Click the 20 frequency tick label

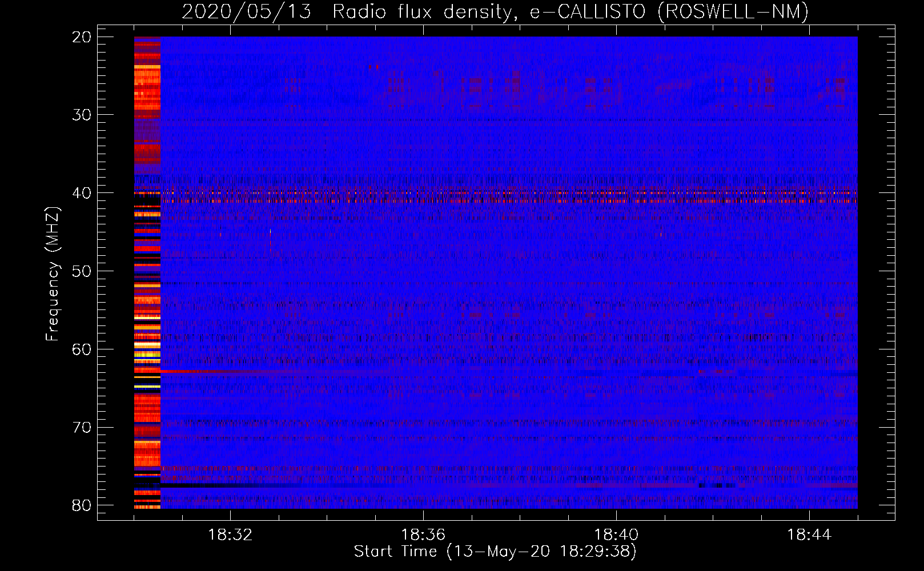click(x=82, y=37)
